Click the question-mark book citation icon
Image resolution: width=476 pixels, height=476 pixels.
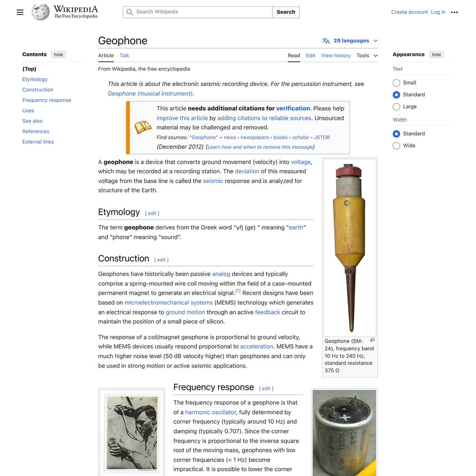pyautogui.click(x=143, y=128)
